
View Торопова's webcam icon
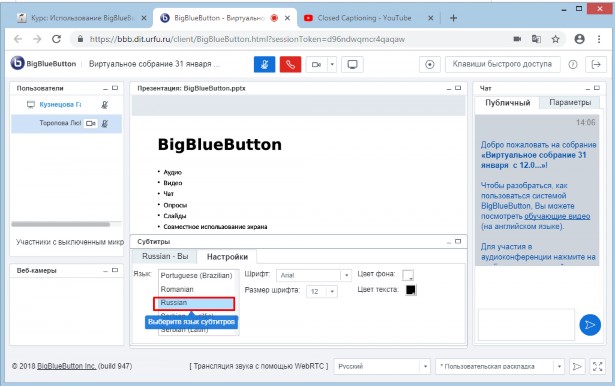click(91, 124)
